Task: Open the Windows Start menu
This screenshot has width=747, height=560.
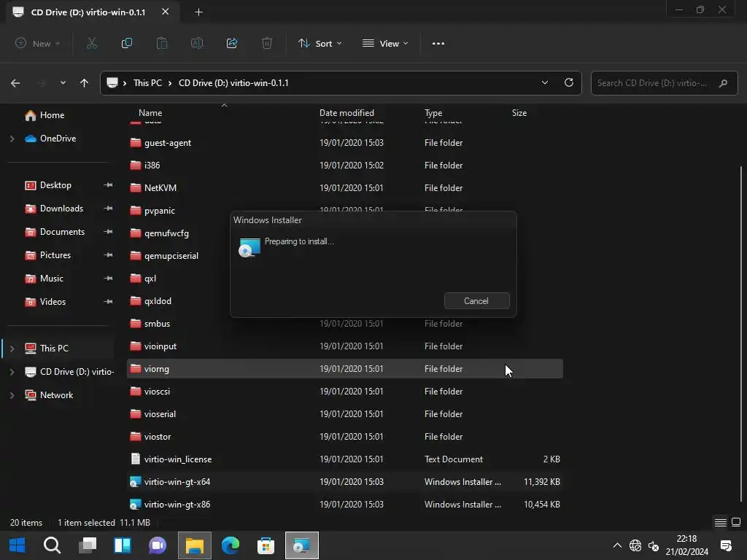Action: (x=18, y=545)
